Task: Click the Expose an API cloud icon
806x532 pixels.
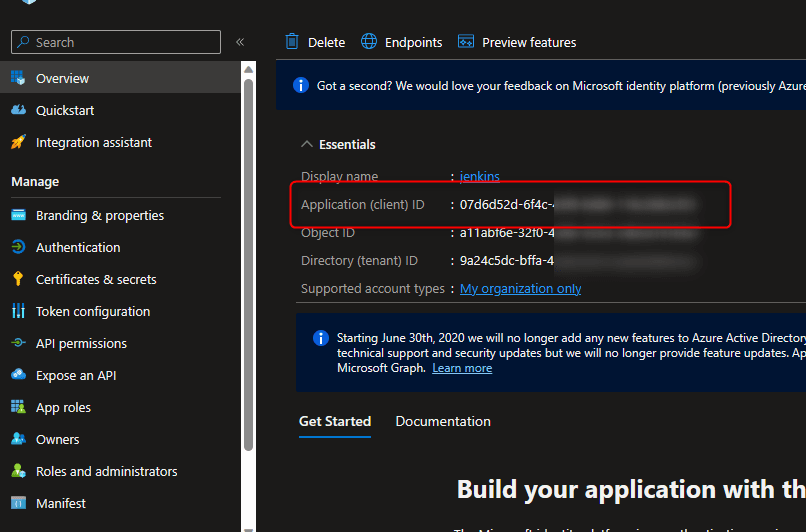Action: [19, 374]
